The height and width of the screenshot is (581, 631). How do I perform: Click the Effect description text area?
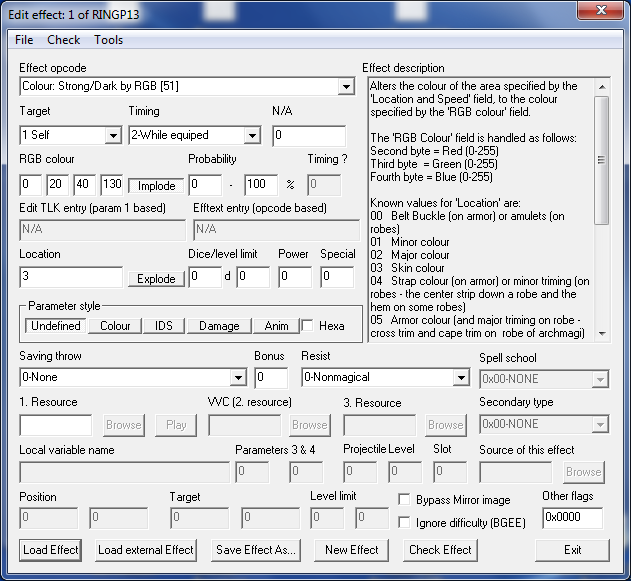tap(481, 209)
